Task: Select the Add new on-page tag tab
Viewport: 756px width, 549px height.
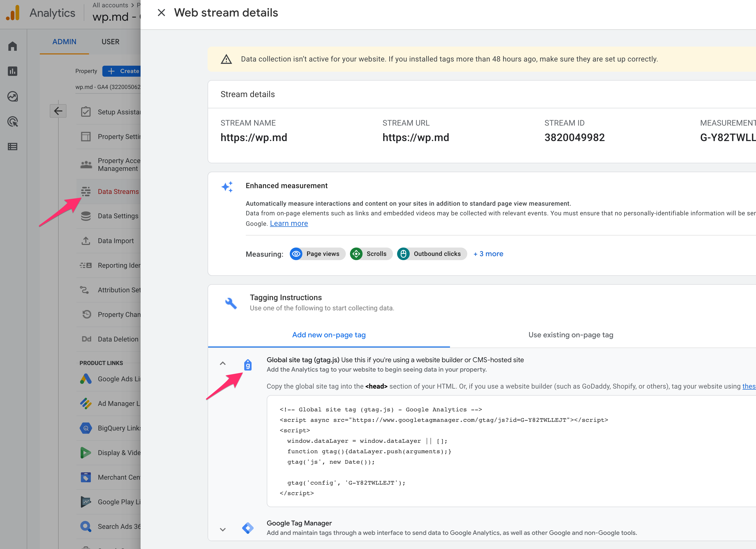Action: click(329, 335)
